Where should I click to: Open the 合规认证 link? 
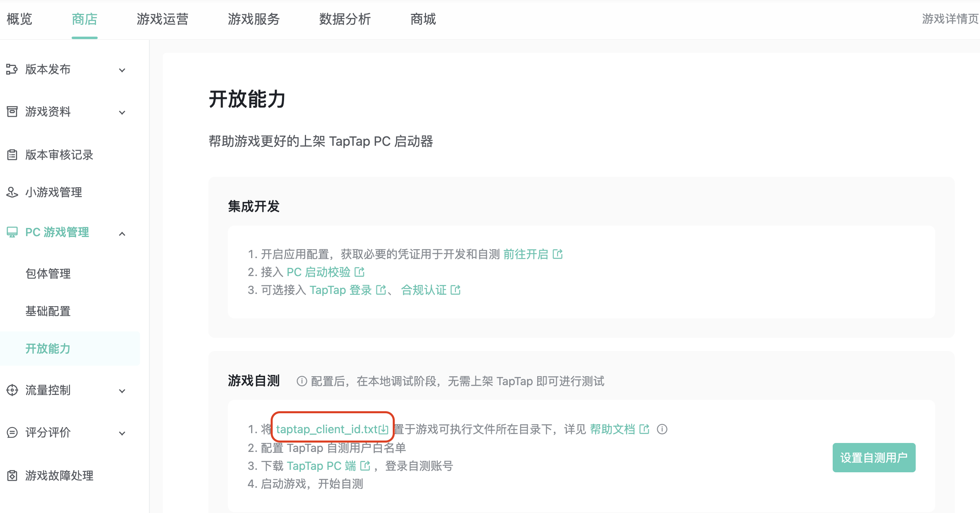tap(424, 290)
